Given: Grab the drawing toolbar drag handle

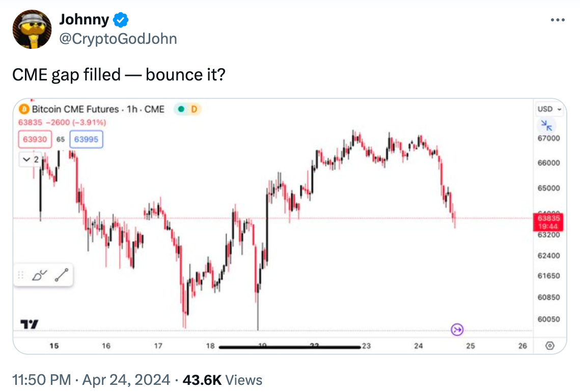Looking at the screenshot, I should [21, 275].
